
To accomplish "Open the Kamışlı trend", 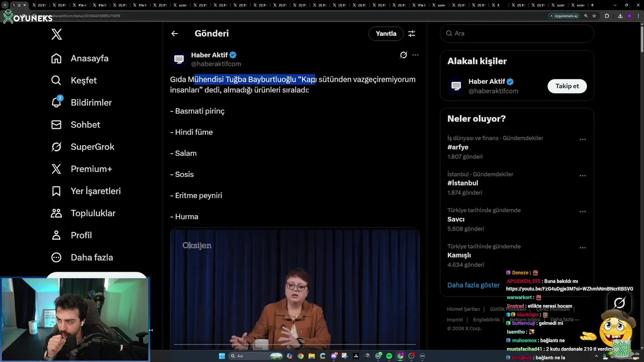I will tap(459, 255).
